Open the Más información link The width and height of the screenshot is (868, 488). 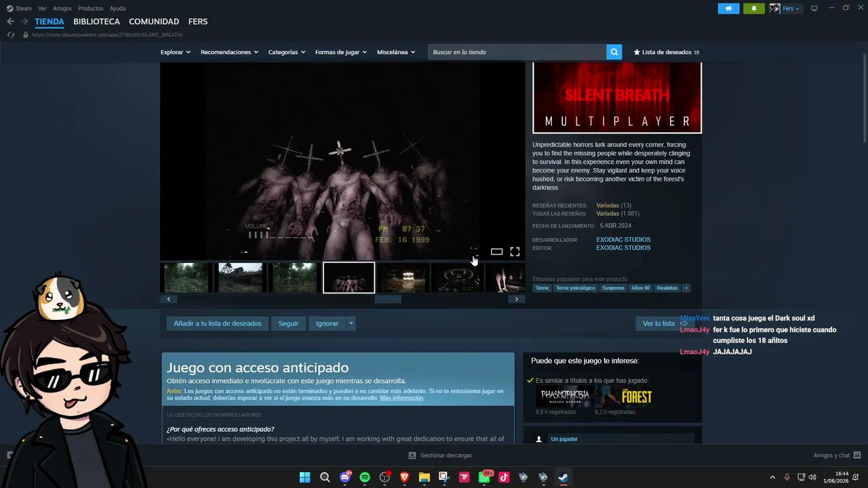(x=401, y=398)
